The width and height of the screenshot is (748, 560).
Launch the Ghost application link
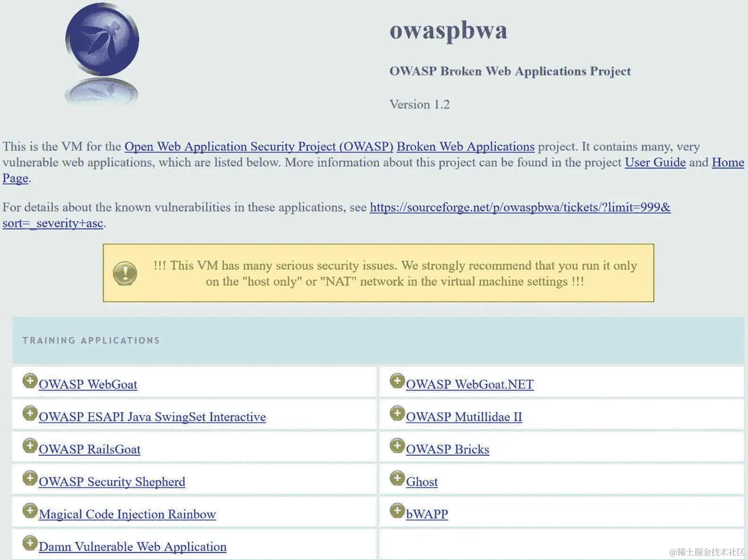(421, 482)
